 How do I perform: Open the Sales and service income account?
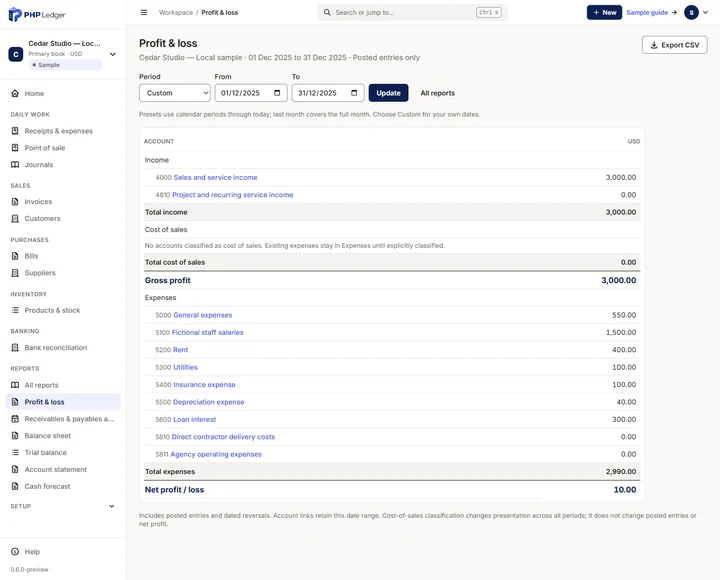click(215, 177)
